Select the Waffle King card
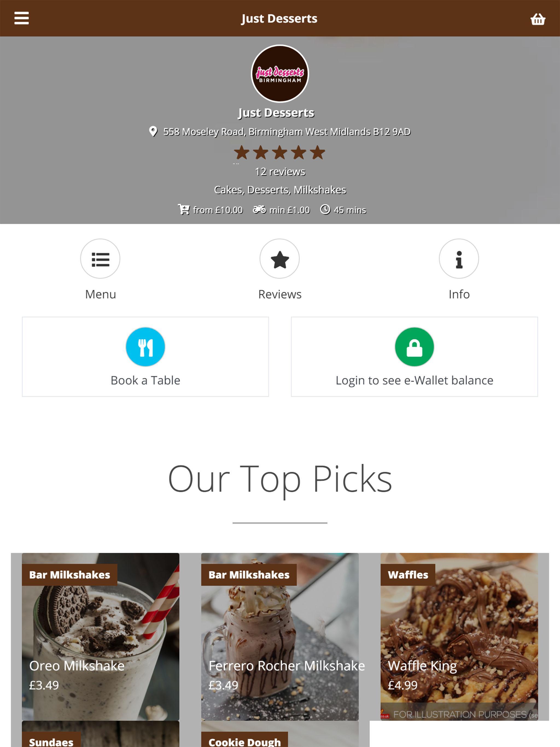Viewport: 560px width, 747px height. click(459, 637)
